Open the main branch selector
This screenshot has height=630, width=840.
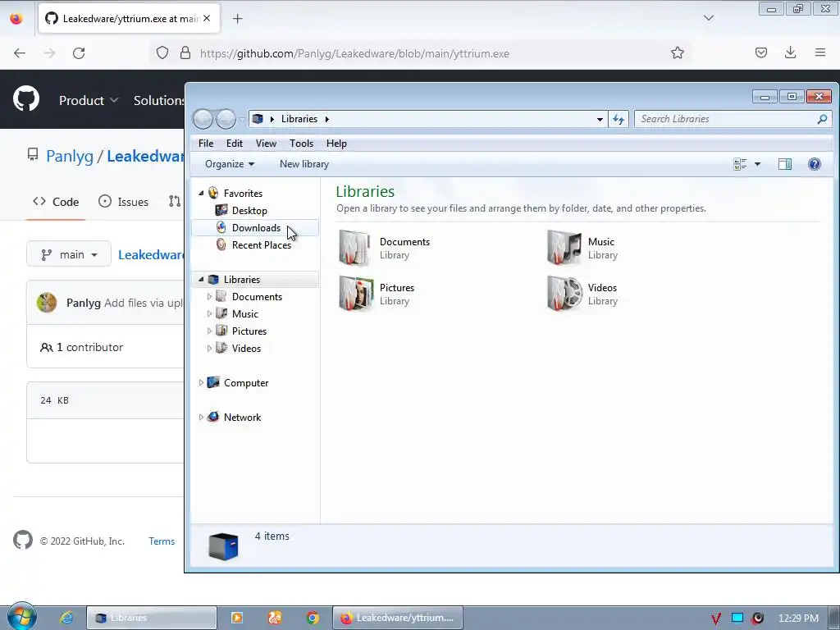(69, 254)
